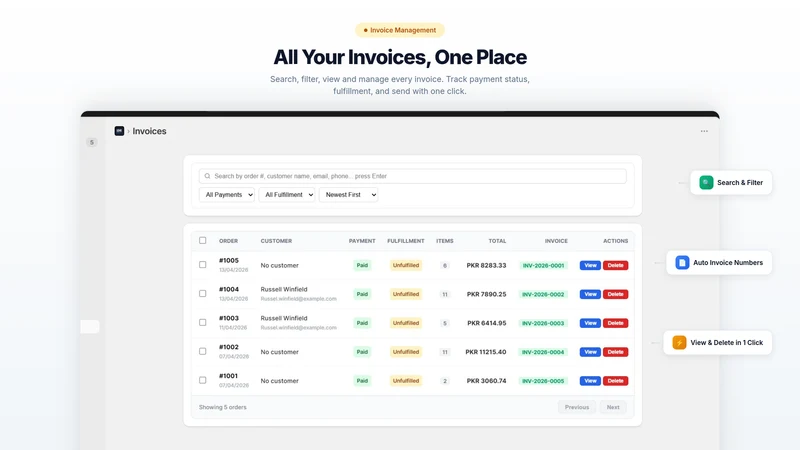Viewport: 800px width, 450px height.
Task: Delete invoice for order #1004
Action: 615,294
